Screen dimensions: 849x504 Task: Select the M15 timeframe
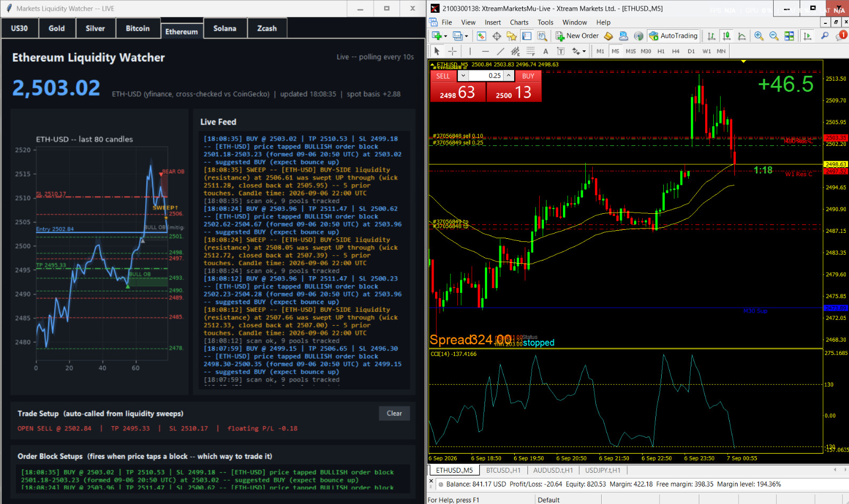[x=630, y=51]
